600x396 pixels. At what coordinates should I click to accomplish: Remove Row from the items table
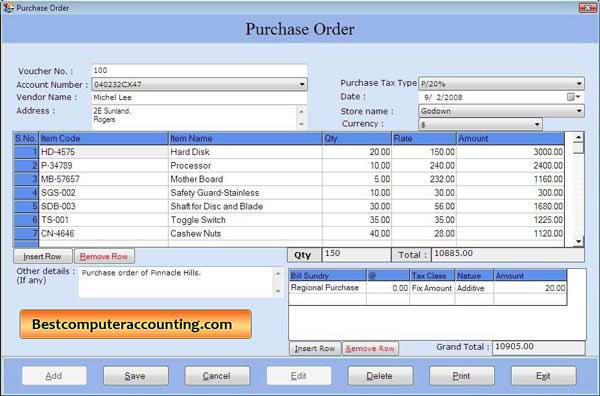point(104,256)
